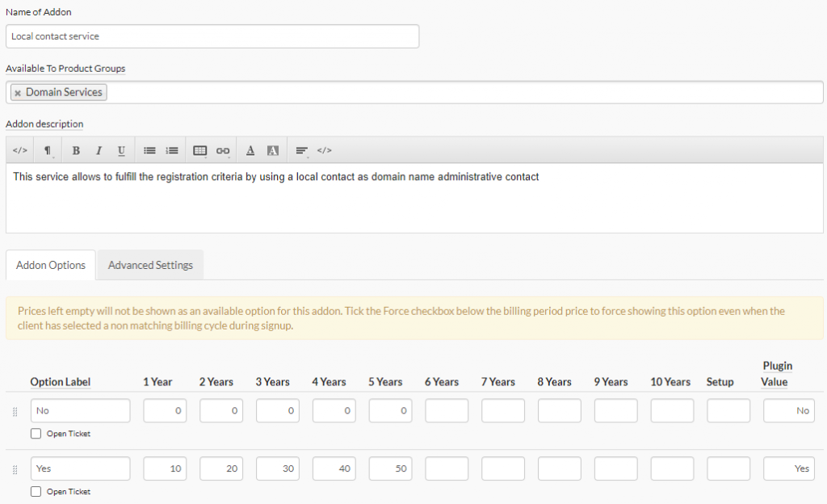
Task: Select the 1 Year price field for Yes
Action: point(165,468)
